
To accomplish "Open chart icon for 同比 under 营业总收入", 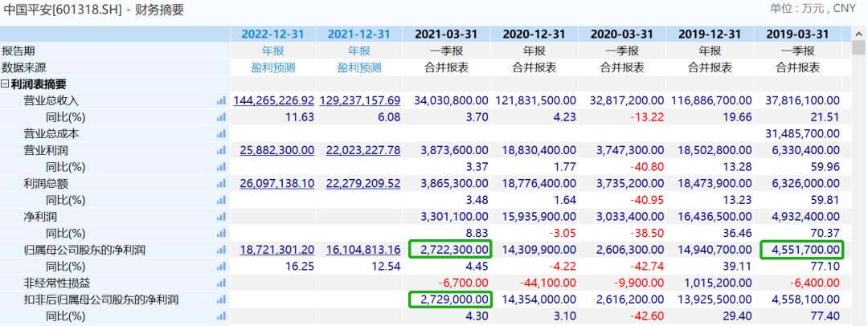I will [222, 117].
